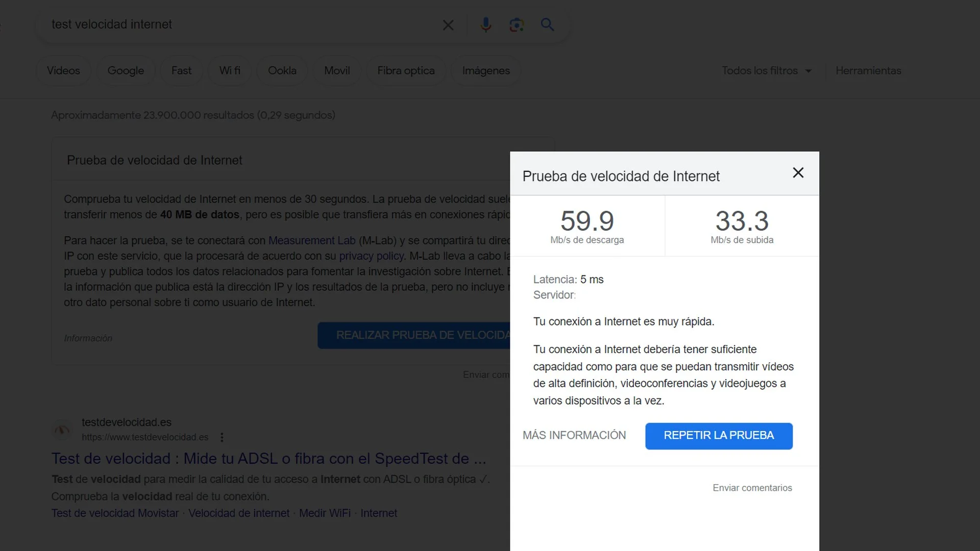Viewport: 980px width, 551px height.
Task: Switch to the Imágenes filter
Action: coord(485,70)
